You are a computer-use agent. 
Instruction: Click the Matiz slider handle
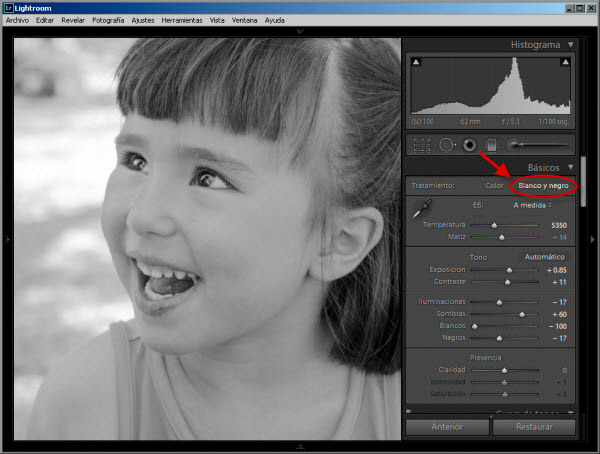(502, 237)
